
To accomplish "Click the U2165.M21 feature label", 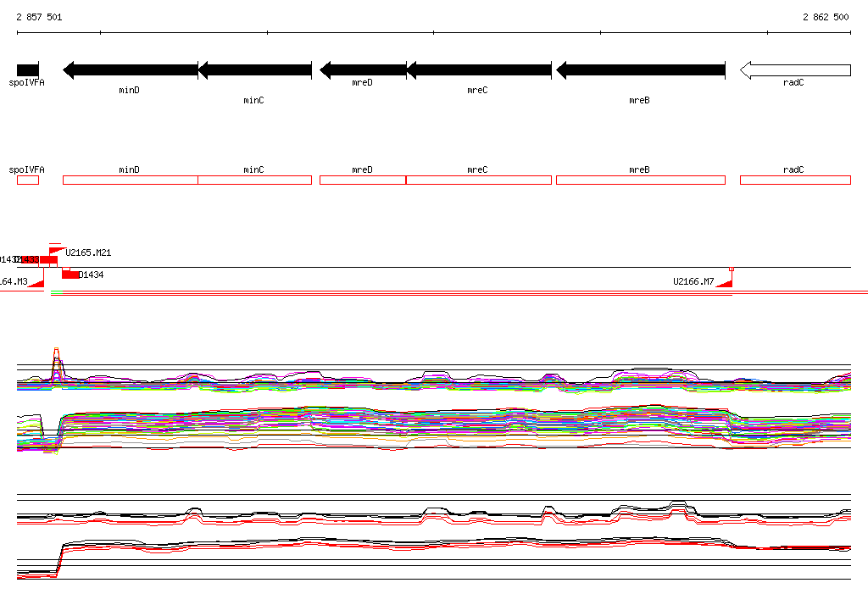I will [x=88, y=253].
